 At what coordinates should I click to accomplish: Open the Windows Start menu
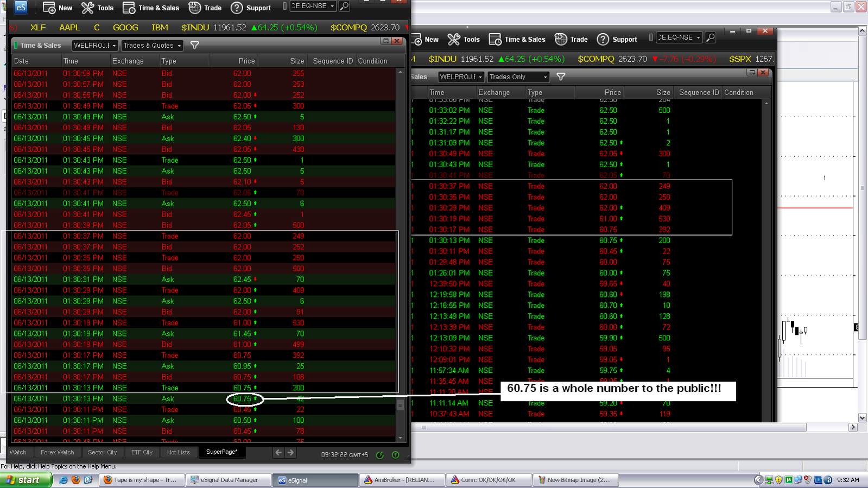tap(26, 480)
